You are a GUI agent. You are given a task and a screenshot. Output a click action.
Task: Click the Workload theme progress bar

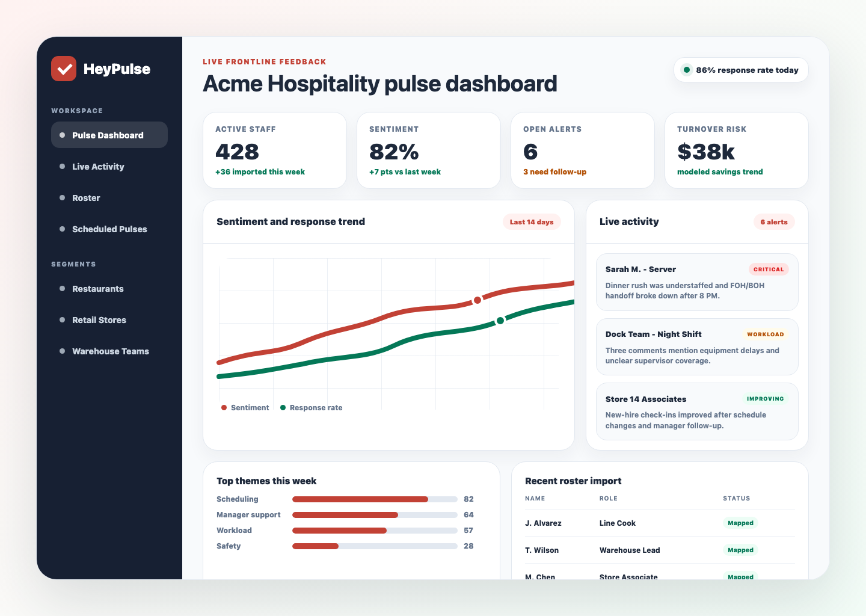pyautogui.click(x=375, y=531)
